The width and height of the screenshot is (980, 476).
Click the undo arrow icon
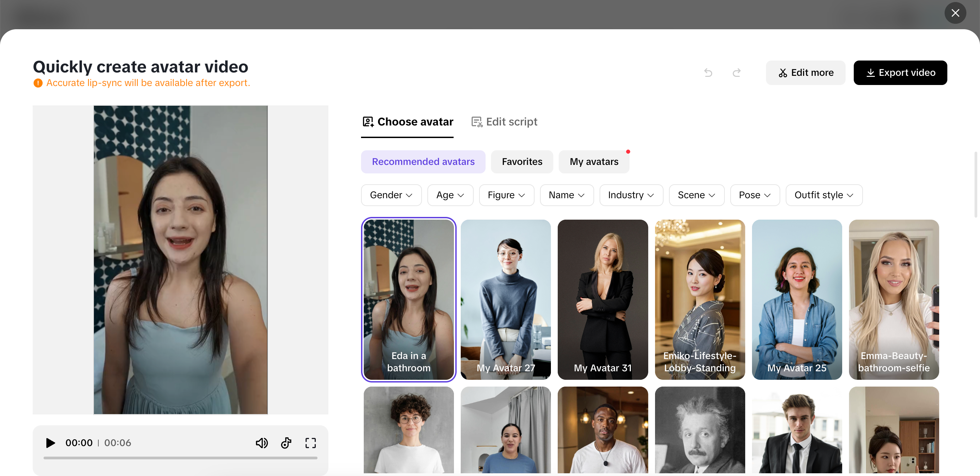pyautogui.click(x=708, y=73)
